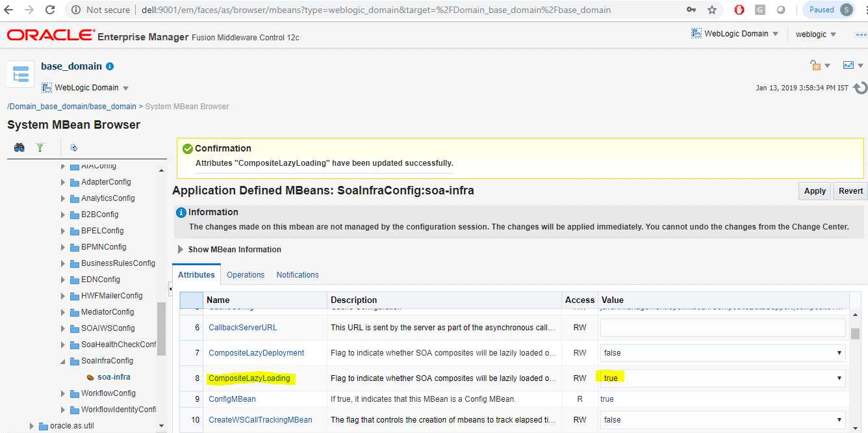Click the /Domain_base_domain/base_domain breadcrumb link

pos(71,107)
